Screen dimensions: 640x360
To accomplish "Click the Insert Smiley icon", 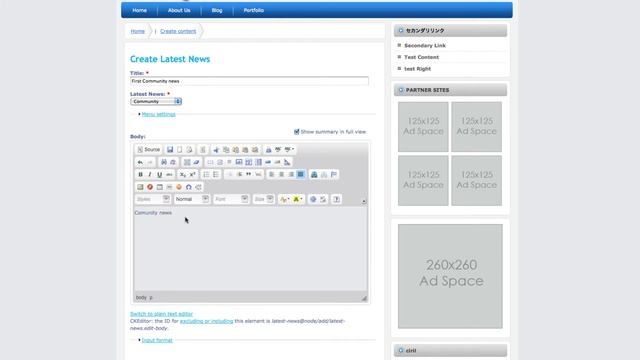I will click(179, 187).
